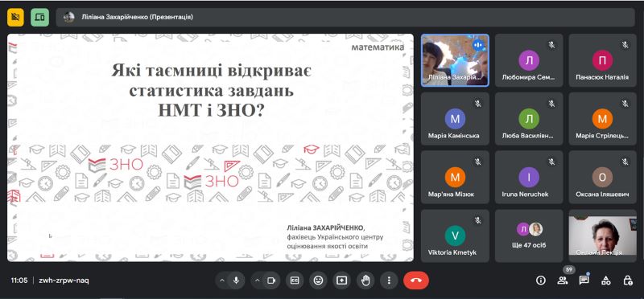644x299 pixels.
Task: Open the emoji reactions button
Action: click(x=318, y=281)
